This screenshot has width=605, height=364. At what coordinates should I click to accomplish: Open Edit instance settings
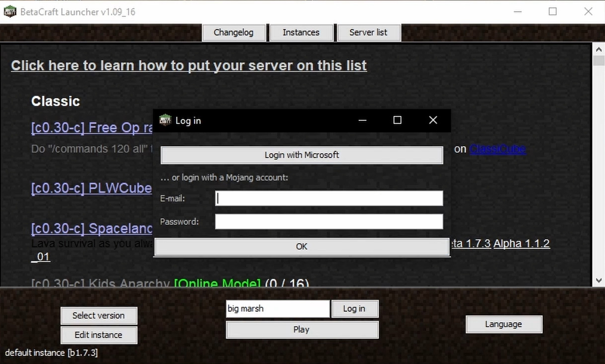pos(99,335)
